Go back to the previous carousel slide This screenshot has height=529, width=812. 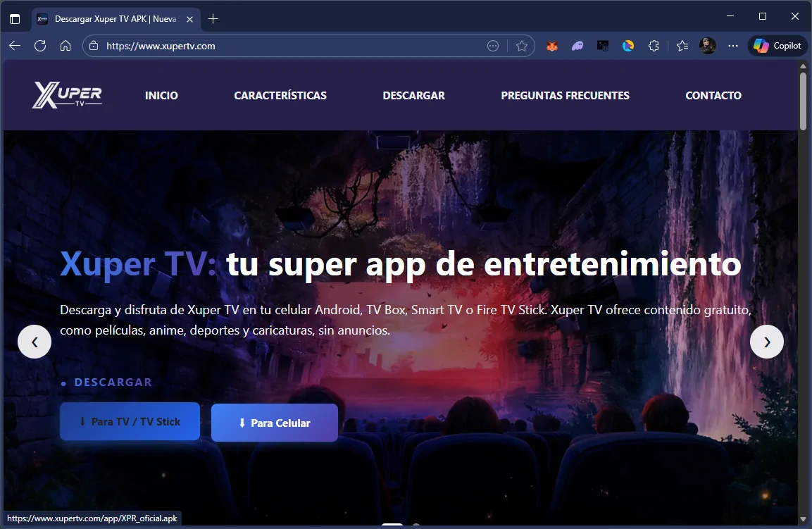(x=35, y=342)
